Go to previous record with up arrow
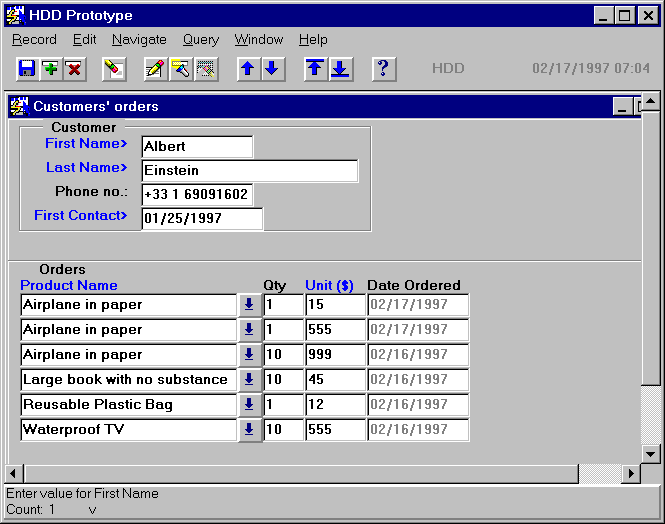The width and height of the screenshot is (665, 524). (x=248, y=69)
